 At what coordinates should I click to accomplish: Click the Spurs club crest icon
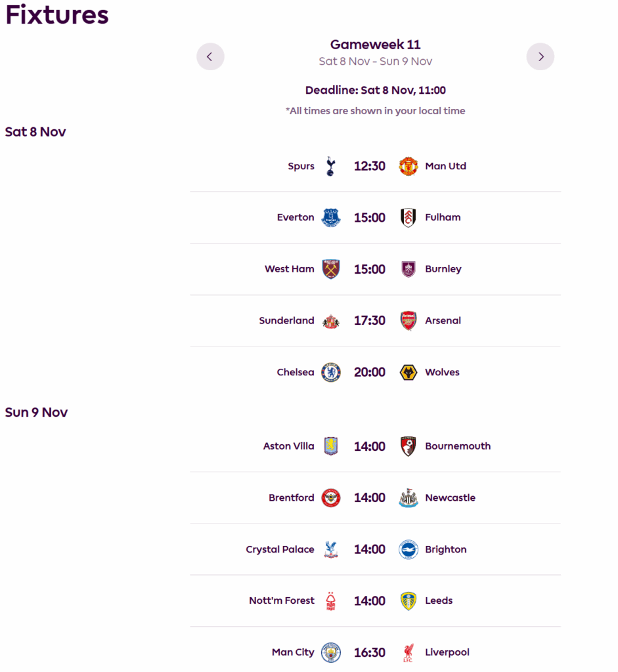click(x=330, y=166)
